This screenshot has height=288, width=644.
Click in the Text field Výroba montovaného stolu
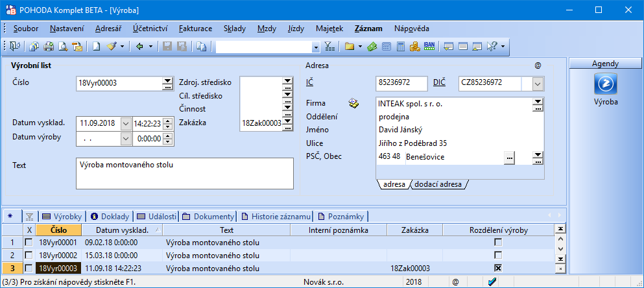pos(185,173)
